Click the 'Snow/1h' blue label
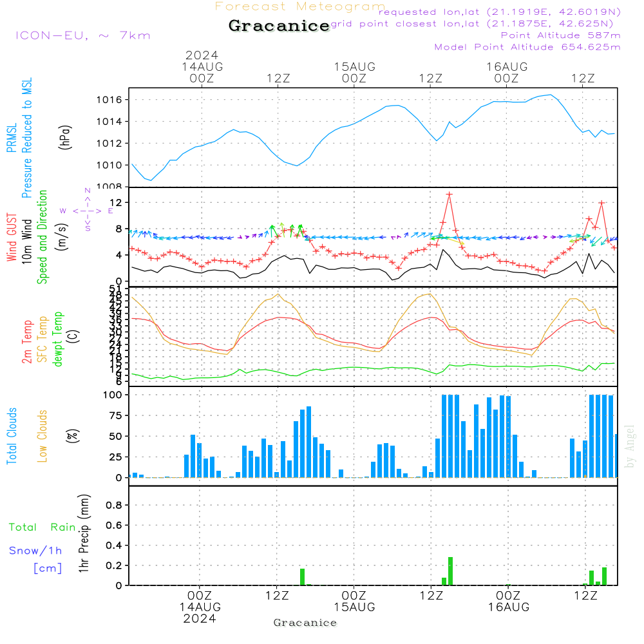The width and height of the screenshot is (644, 644). pyautogui.click(x=35, y=551)
